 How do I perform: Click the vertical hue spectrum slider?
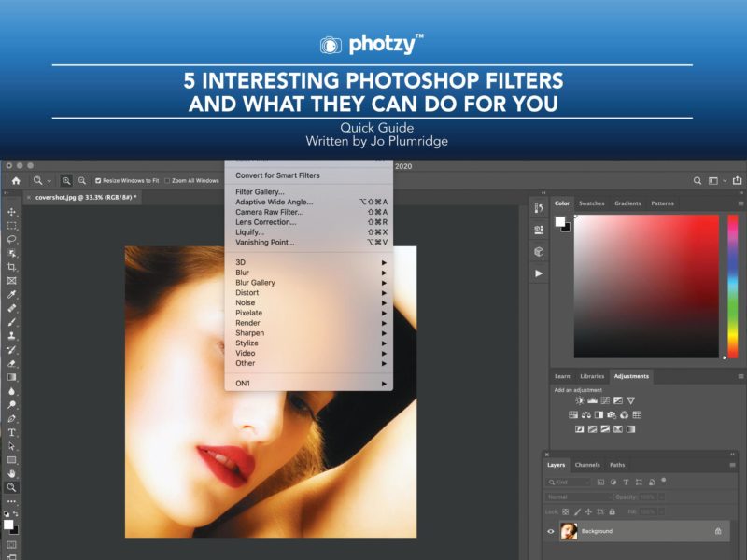(x=731, y=285)
